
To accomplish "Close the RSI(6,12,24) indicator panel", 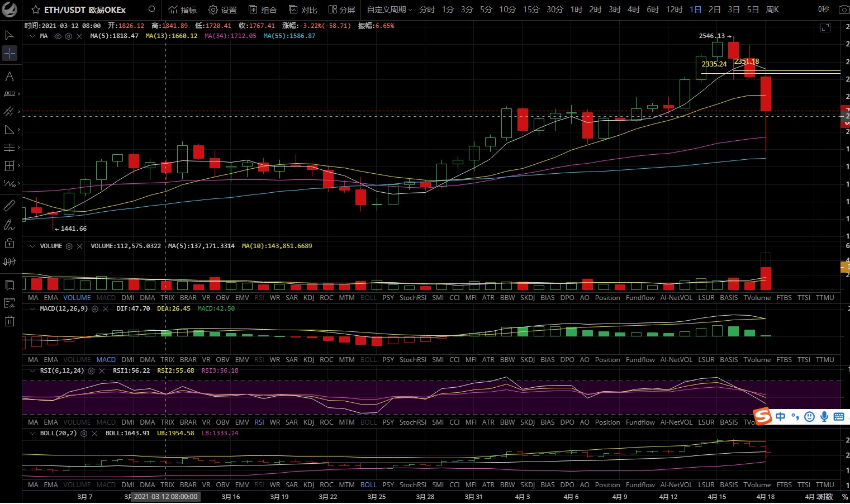I will 102,371.
